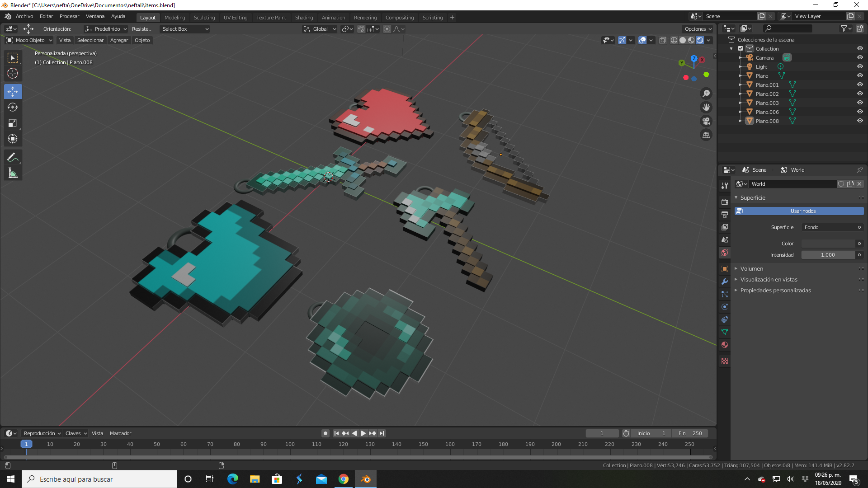Uncheck the Collection visibility checkbox
868x488 pixels.
741,48
